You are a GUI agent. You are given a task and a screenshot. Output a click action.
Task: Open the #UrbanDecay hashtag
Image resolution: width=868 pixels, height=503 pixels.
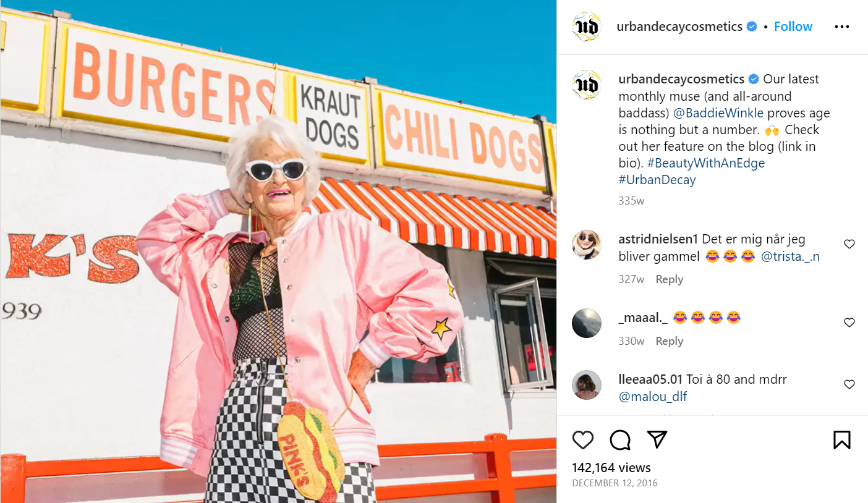(x=657, y=180)
